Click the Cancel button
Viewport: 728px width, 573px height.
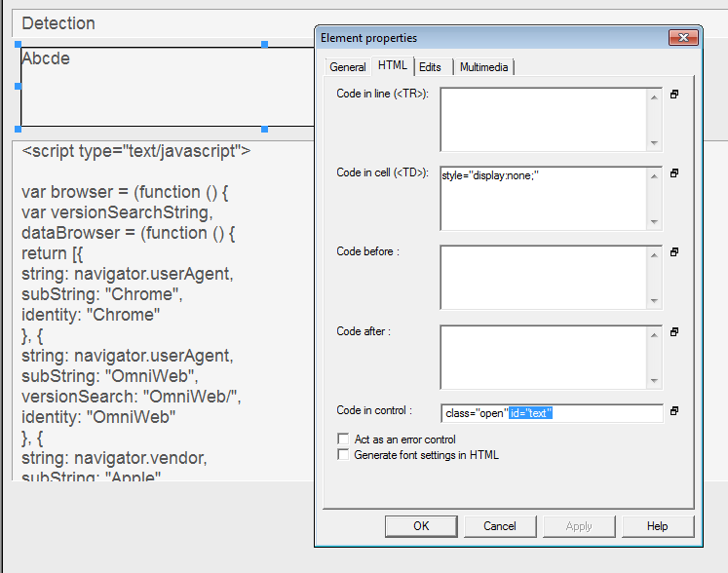point(500,526)
